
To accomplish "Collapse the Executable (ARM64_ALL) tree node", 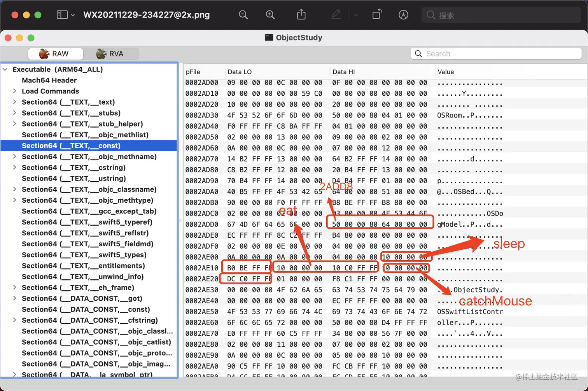I will [5, 69].
